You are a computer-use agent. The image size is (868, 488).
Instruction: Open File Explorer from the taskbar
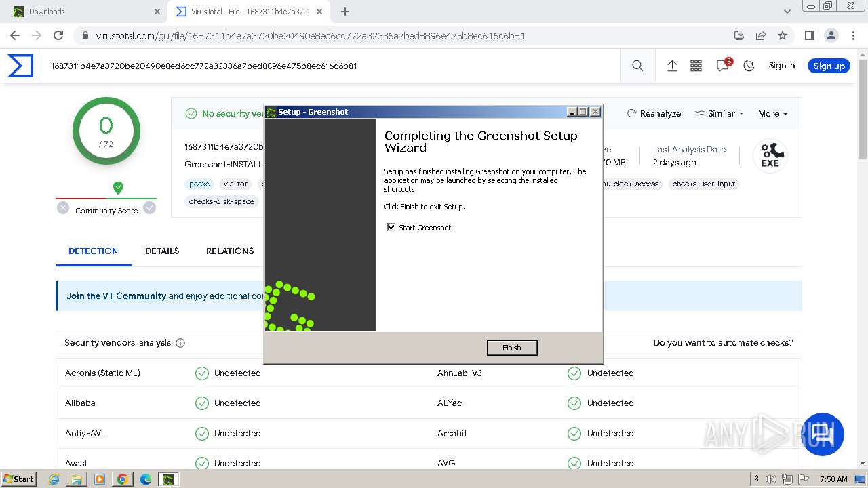(77, 479)
